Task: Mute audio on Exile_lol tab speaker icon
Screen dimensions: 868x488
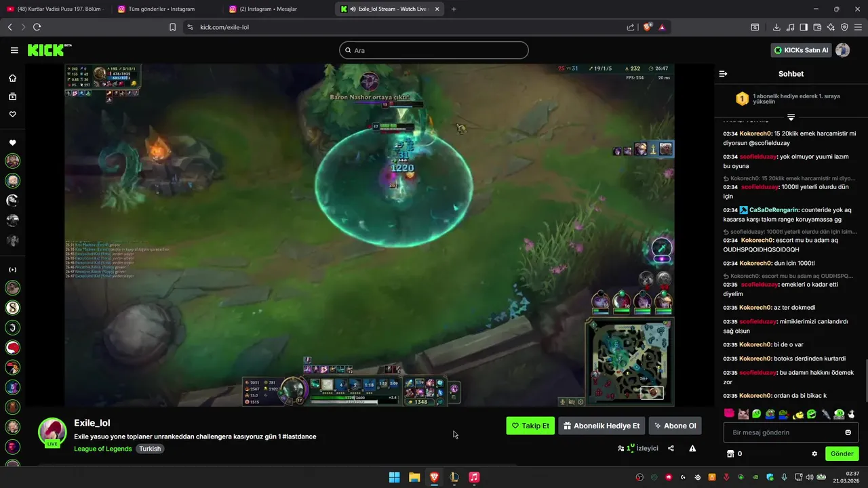Action: [x=354, y=9]
